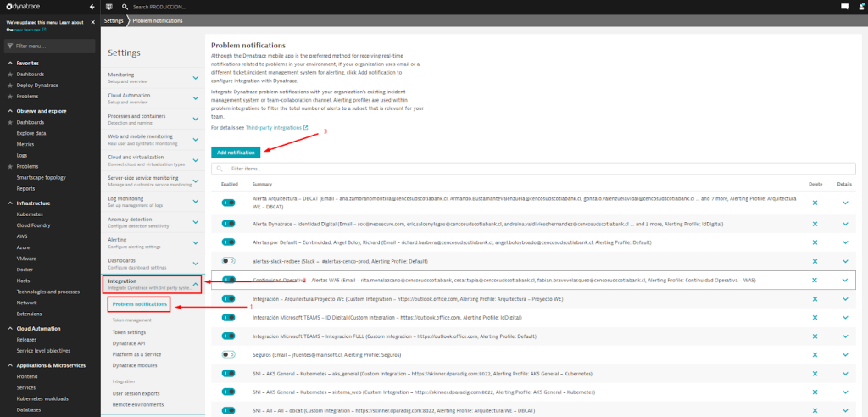Collapse the Favorites menu group

click(9, 63)
